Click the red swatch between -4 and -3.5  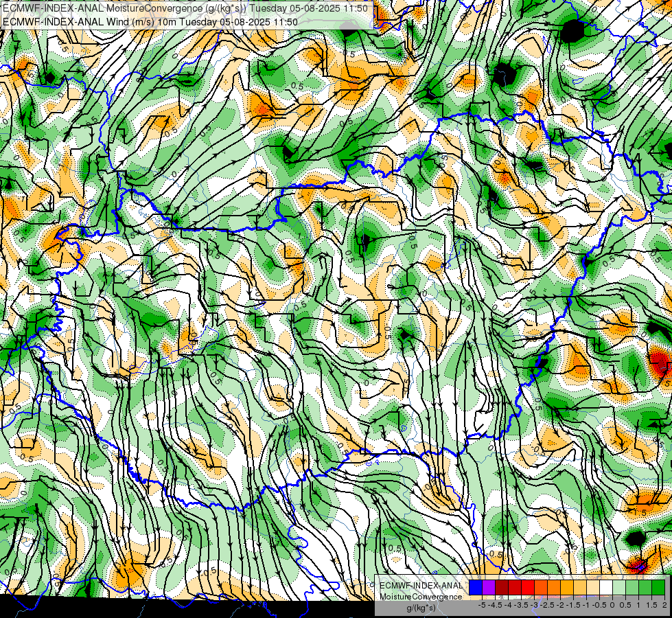click(515, 587)
